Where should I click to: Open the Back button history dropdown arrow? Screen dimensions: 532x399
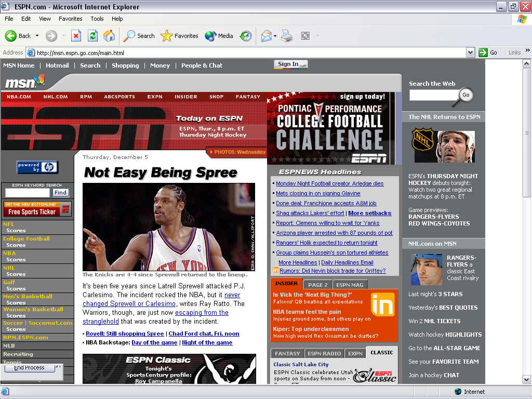[x=37, y=36]
